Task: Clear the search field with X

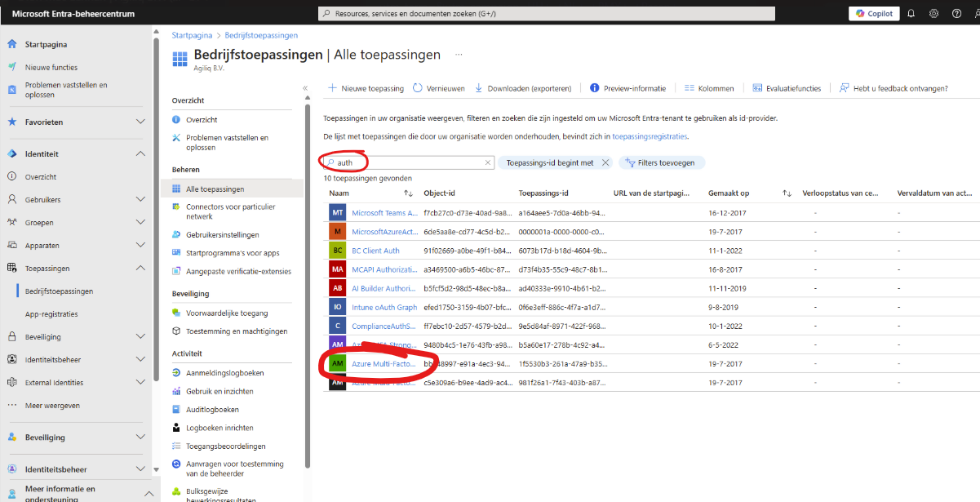Action: tap(487, 162)
